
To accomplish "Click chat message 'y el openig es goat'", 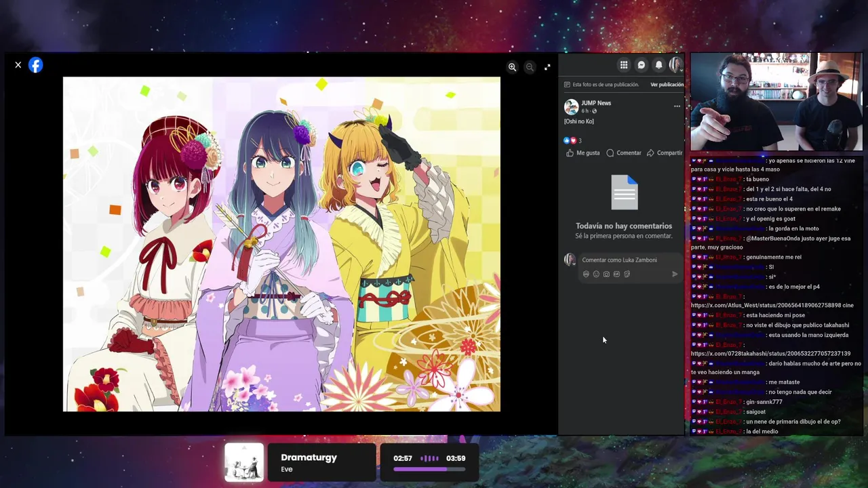I will 770,219.
